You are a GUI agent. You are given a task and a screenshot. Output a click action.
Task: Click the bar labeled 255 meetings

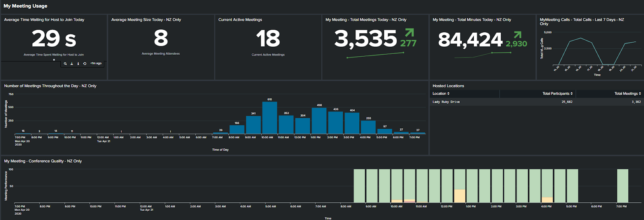click(368, 127)
